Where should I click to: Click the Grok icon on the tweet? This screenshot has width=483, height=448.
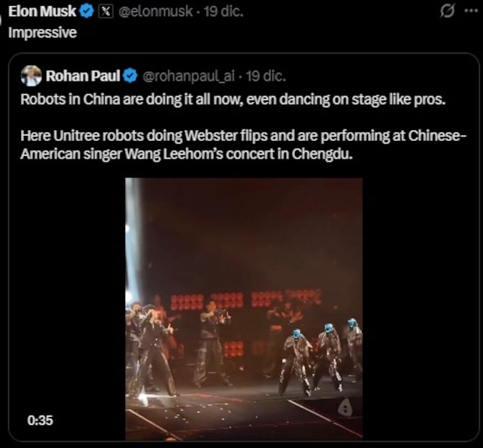(x=448, y=11)
